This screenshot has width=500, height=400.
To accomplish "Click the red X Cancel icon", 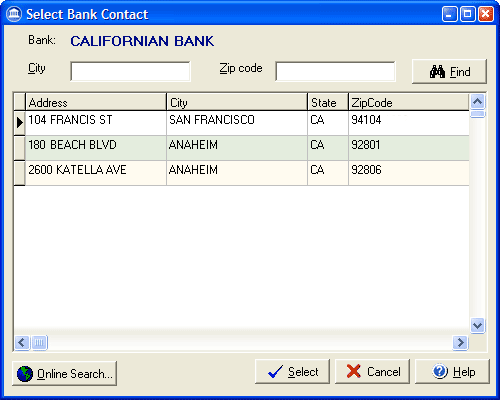I will pyautogui.click(x=354, y=371).
